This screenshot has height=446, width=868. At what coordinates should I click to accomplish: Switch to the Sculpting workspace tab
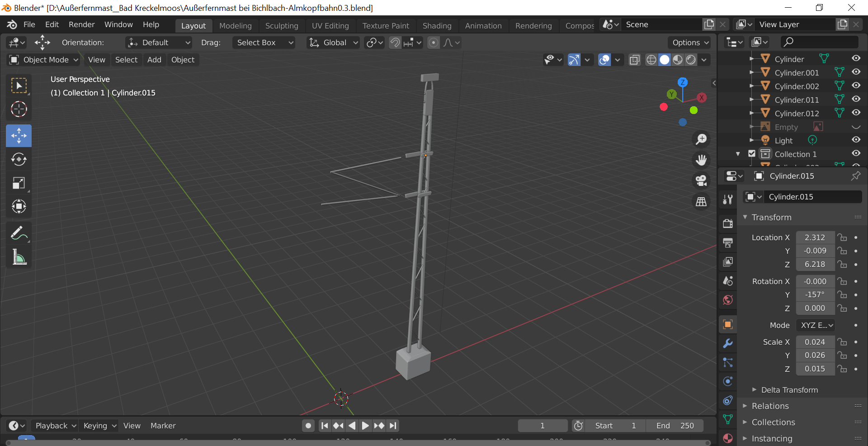(x=282, y=26)
